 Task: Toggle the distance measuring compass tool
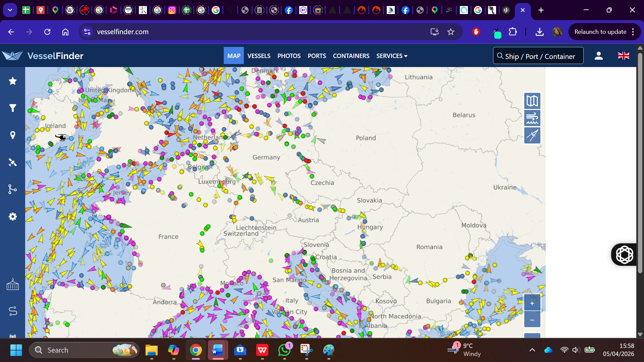(x=532, y=135)
